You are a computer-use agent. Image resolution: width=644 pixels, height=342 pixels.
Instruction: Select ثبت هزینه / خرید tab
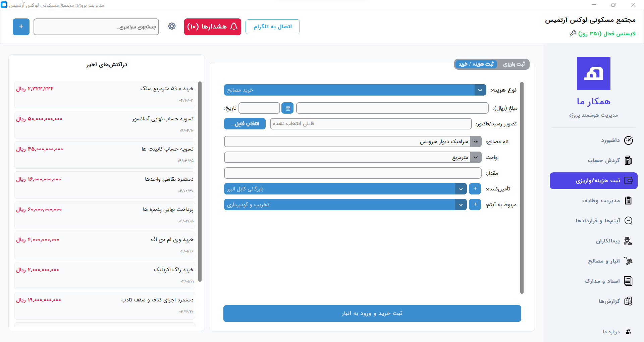tap(476, 64)
